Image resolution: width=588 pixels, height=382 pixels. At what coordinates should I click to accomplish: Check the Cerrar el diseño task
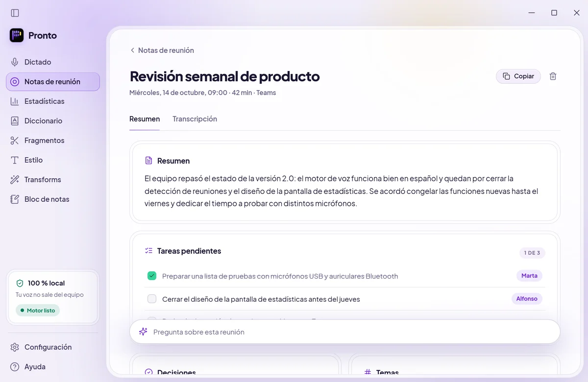[152, 299]
